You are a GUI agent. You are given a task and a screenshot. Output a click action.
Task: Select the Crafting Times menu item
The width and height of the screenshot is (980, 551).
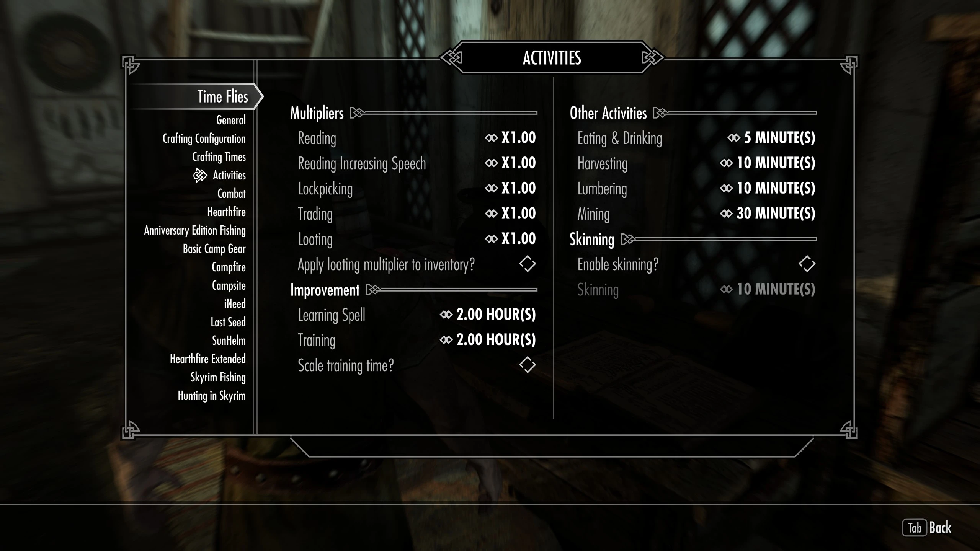click(x=219, y=156)
